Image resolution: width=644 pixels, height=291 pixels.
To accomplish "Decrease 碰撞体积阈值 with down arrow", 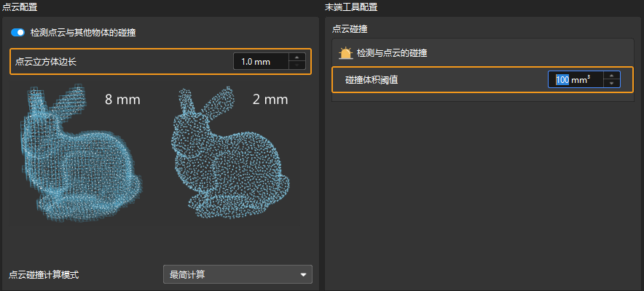I will click(612, 84).
